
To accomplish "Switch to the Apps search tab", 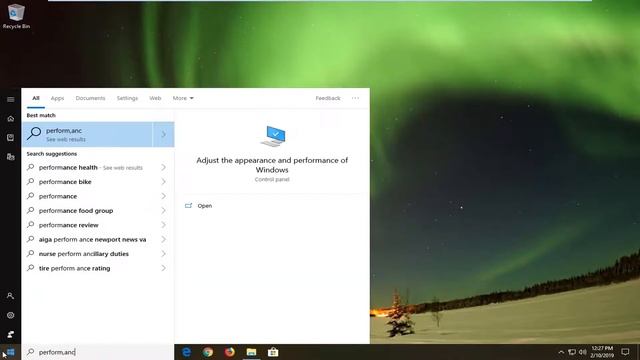I will pyautogui.click(x=57, y=98).
